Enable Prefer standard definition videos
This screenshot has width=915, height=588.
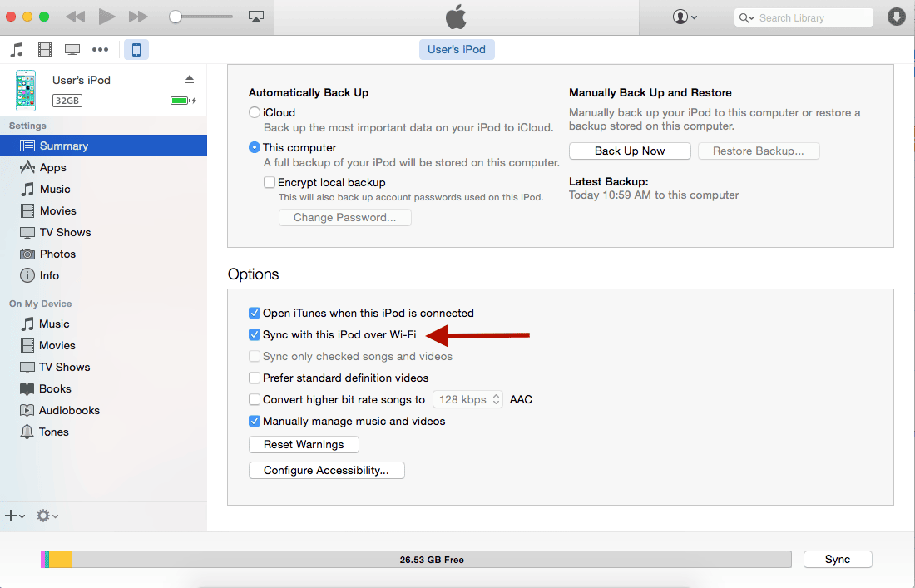point(255,378)
